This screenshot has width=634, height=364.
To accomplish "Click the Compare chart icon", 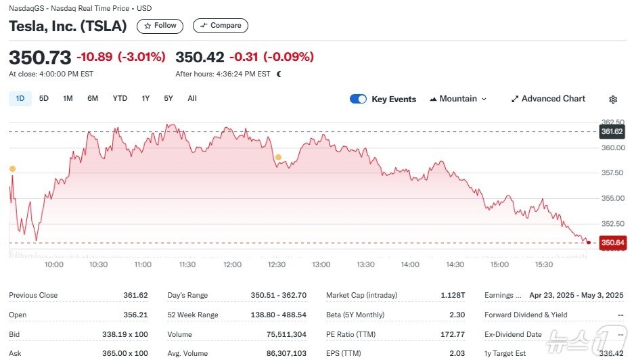I will [204, 26].
